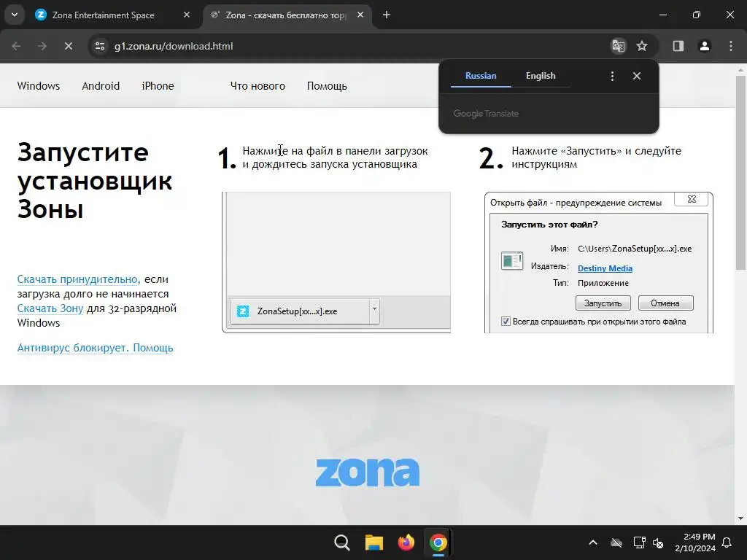Open the Что нового page
The image size is (747, 560).
tap(258, 86)
